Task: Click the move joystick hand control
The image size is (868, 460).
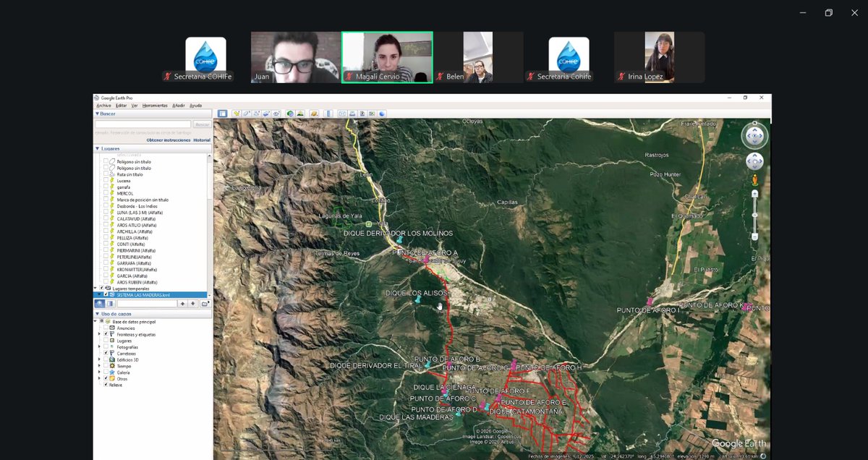Action: [x=754, y=161]
